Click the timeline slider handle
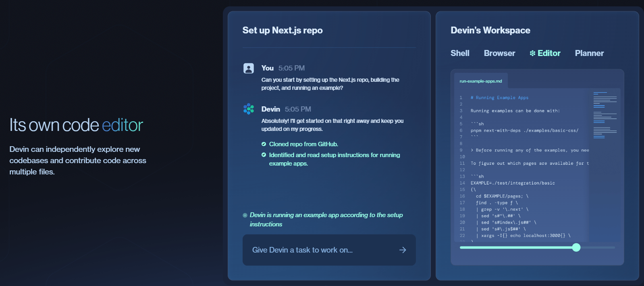 click(576, 247)
